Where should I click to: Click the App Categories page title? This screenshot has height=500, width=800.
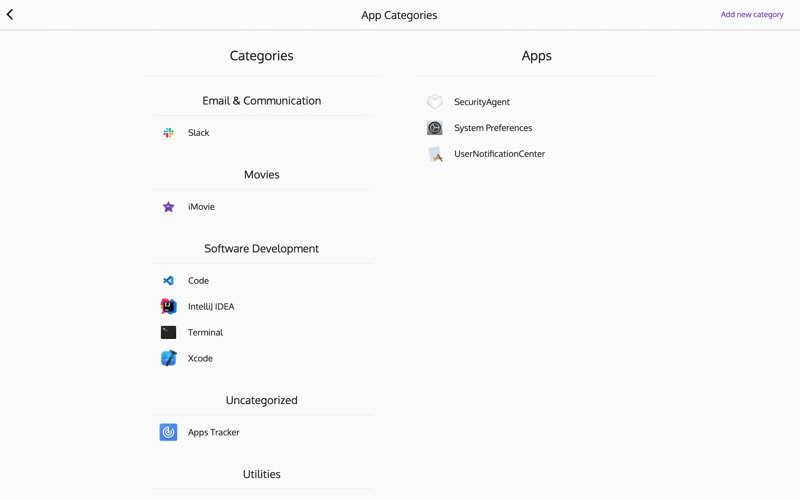pyautogui.click(x=399, y=15)
